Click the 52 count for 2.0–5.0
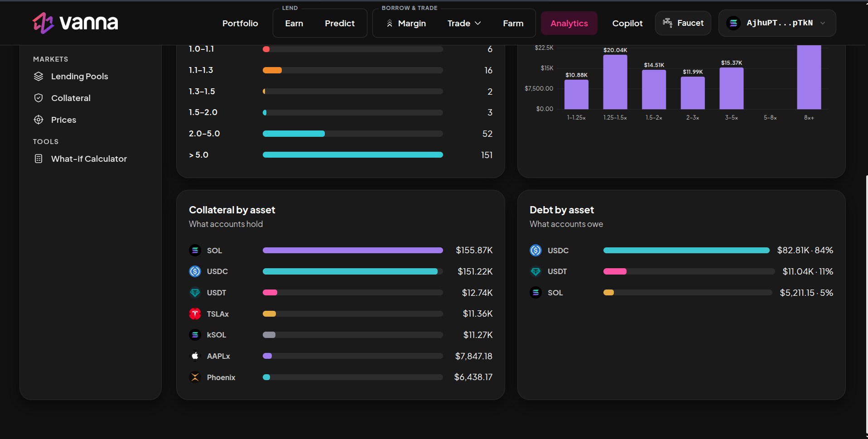The height and width of the screenshot is (439, 868). [487, 134]
